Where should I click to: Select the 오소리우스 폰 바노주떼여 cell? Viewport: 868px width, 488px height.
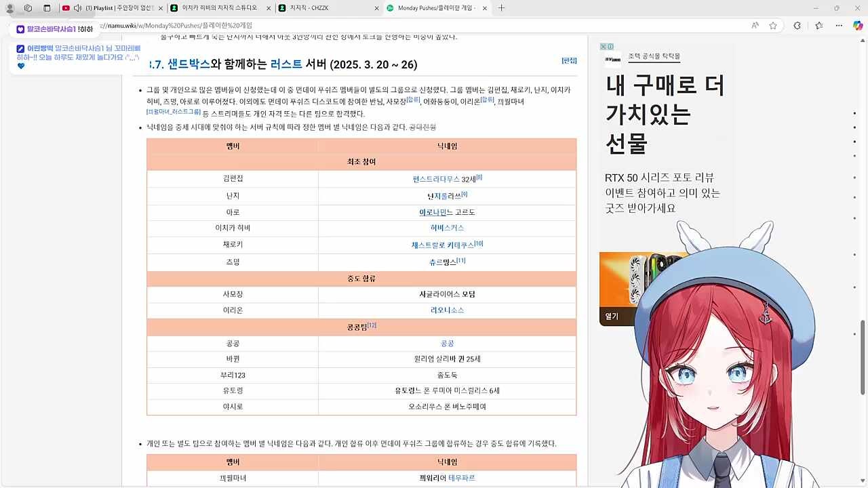pos(447,407)
